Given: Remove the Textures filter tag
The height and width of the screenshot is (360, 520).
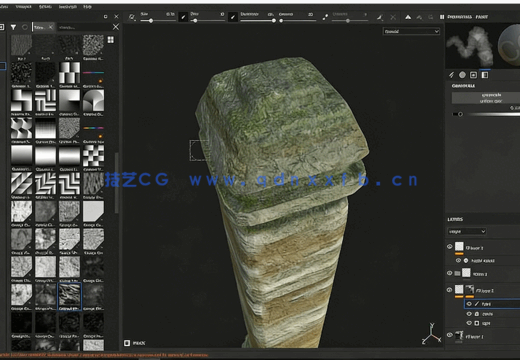Looking at the screenshot, I should tap(51, 27).
